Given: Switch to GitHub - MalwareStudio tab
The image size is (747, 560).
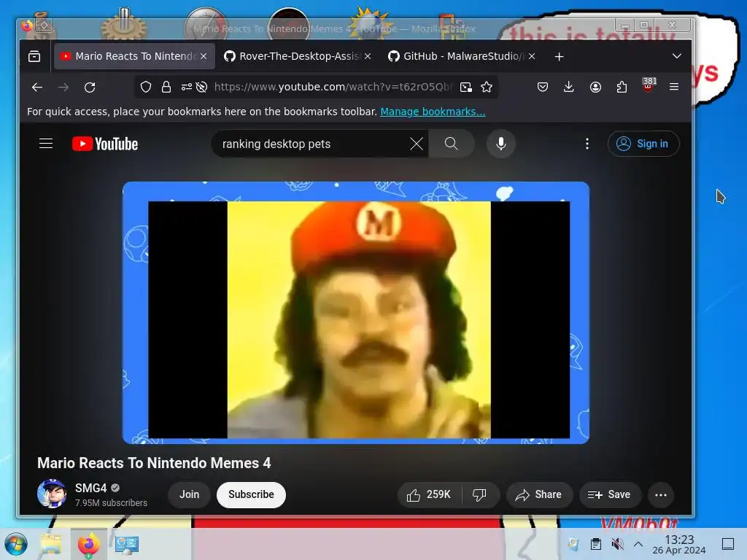Looking at the screenshot, I should click(462, 56).
